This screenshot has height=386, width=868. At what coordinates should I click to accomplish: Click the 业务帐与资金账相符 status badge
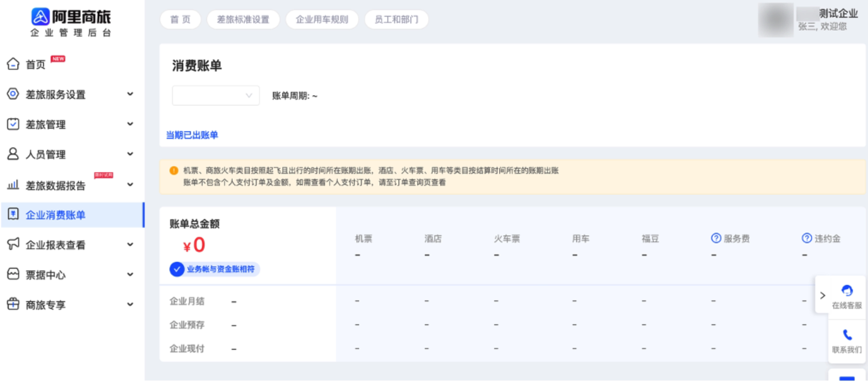(x=215, y=269)
